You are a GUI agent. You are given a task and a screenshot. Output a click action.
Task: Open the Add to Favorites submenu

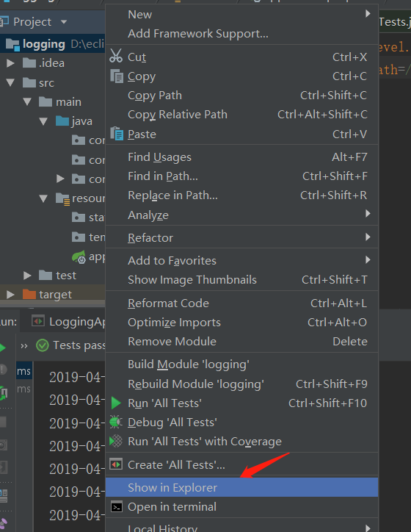click(242, 260)
